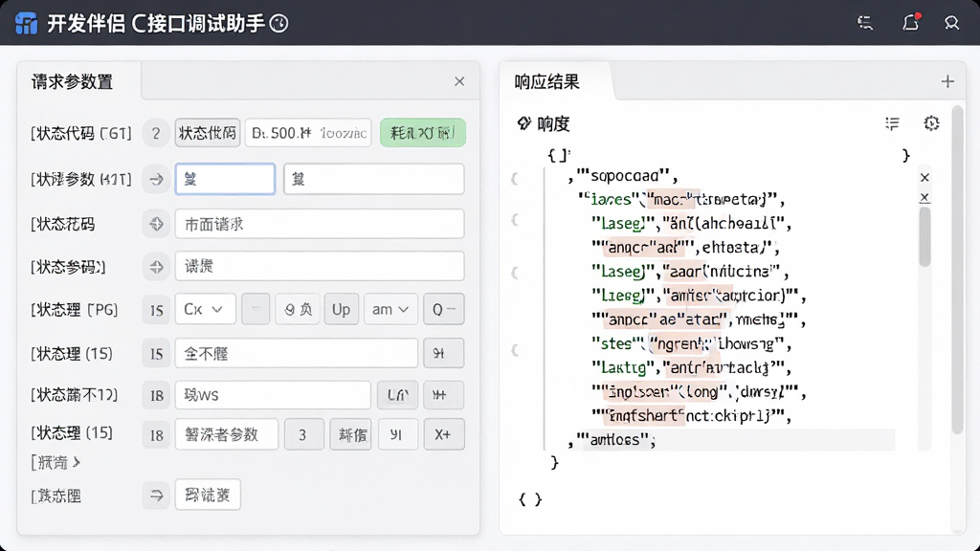Image resolution: width=980 pixels, height=551 pixels.
Task: Open the am dropdown
Action: pyautogui.click(x=390, y=309)
